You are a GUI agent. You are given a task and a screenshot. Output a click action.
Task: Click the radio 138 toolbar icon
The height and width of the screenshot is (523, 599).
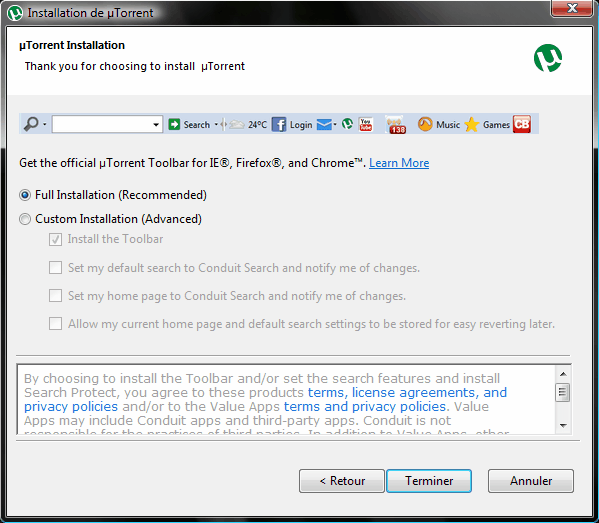[x=395, y=125]
